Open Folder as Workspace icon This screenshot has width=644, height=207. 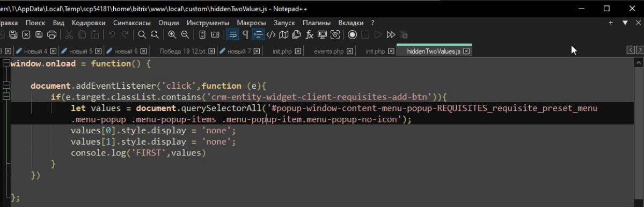[323, 35]
